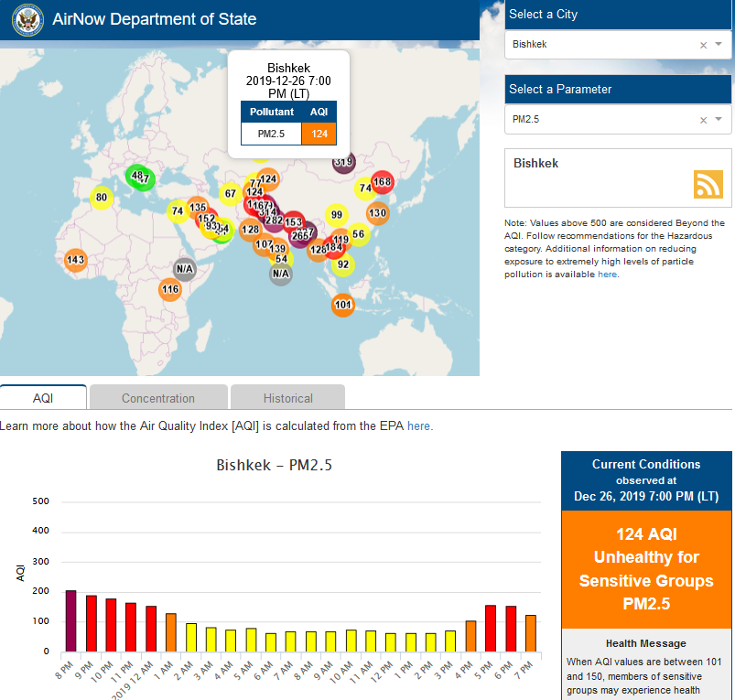This screenshot has width=735, height=700.
Task: Clear the selected PM2.5 parameter
Action: click(703, 120)
